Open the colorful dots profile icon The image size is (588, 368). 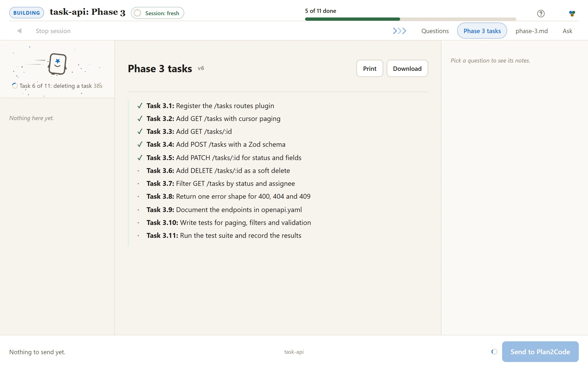coord(572,13)
